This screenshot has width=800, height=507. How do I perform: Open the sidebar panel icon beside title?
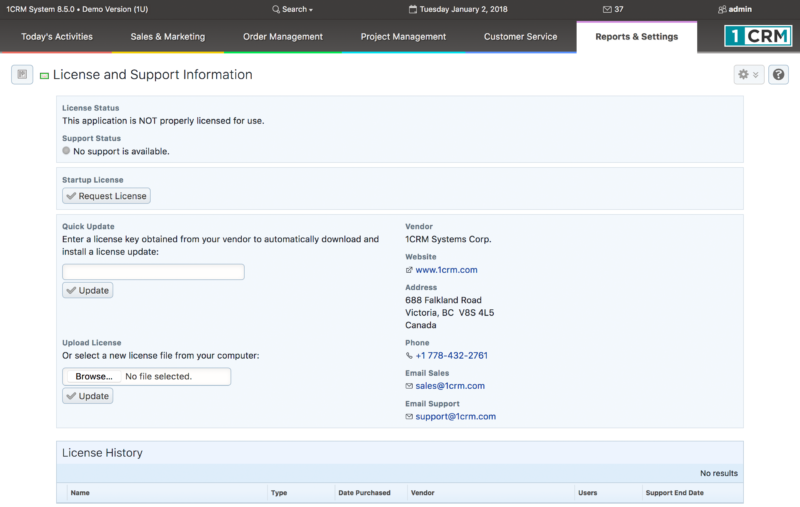(22, 75)
